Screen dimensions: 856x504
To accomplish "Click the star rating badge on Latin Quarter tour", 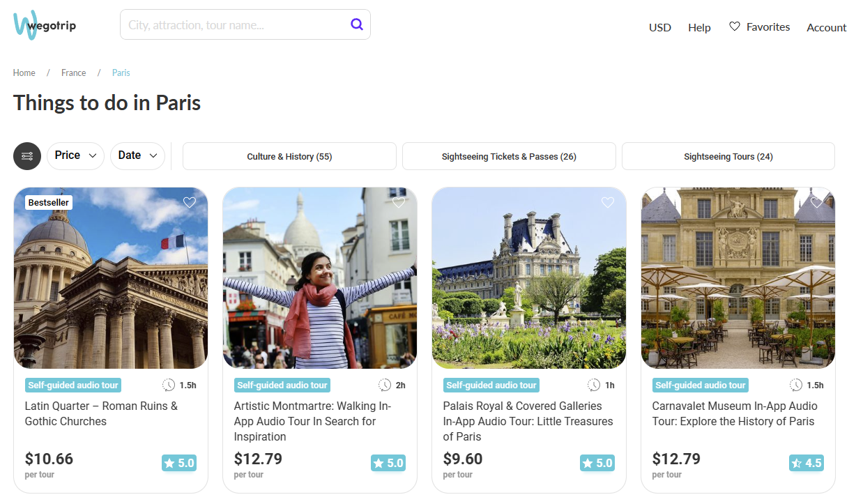I will (179, 463).
